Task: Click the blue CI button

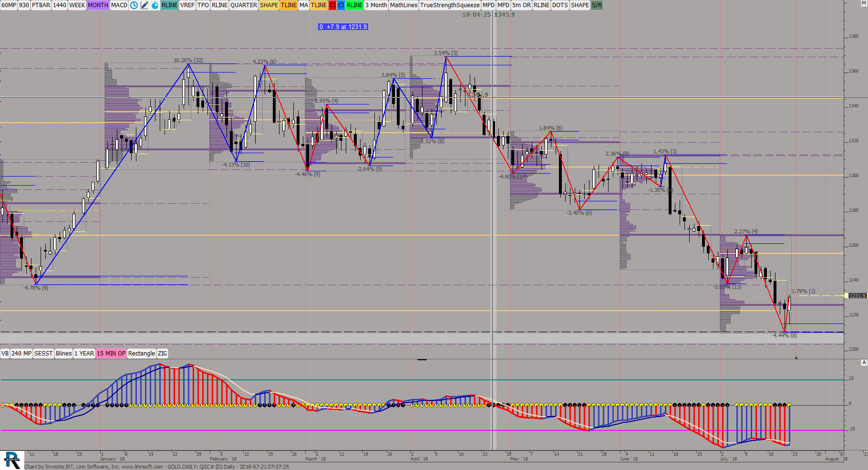Action: [x=341, y=5]
